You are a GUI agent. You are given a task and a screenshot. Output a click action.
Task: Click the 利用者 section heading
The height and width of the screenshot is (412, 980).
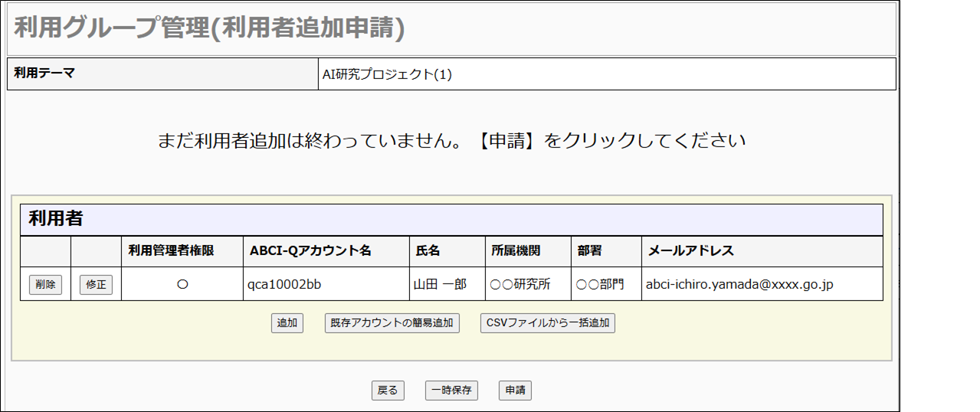coord(56,219)
